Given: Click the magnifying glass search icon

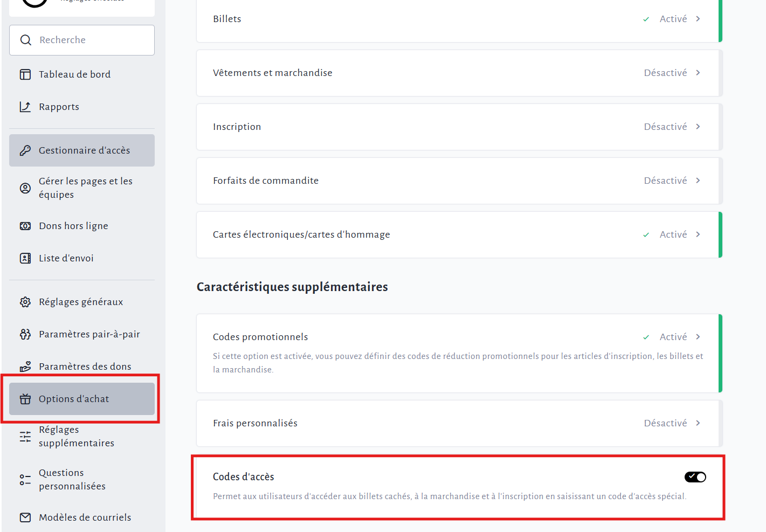Looking at the screenshot, I should tap(25, 40).
